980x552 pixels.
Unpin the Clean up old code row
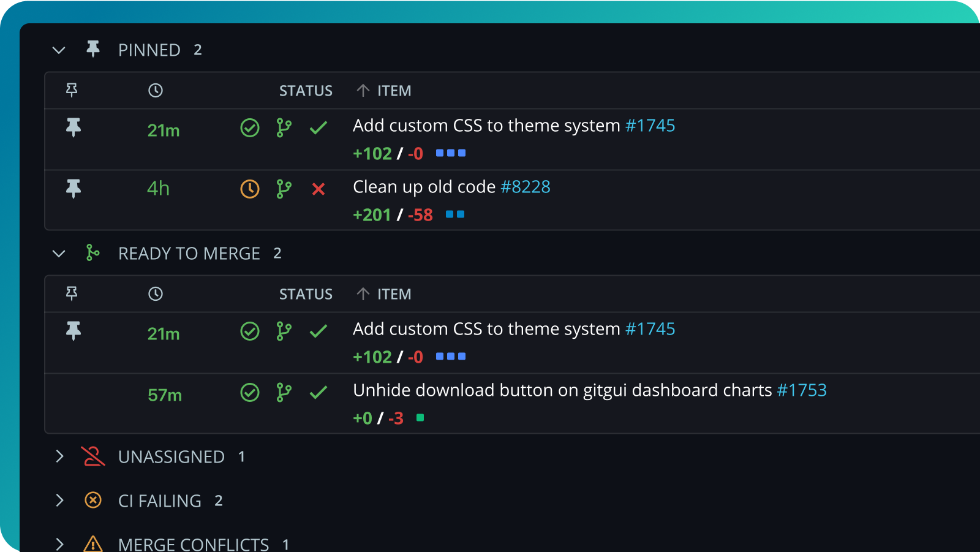coord(73,189)
